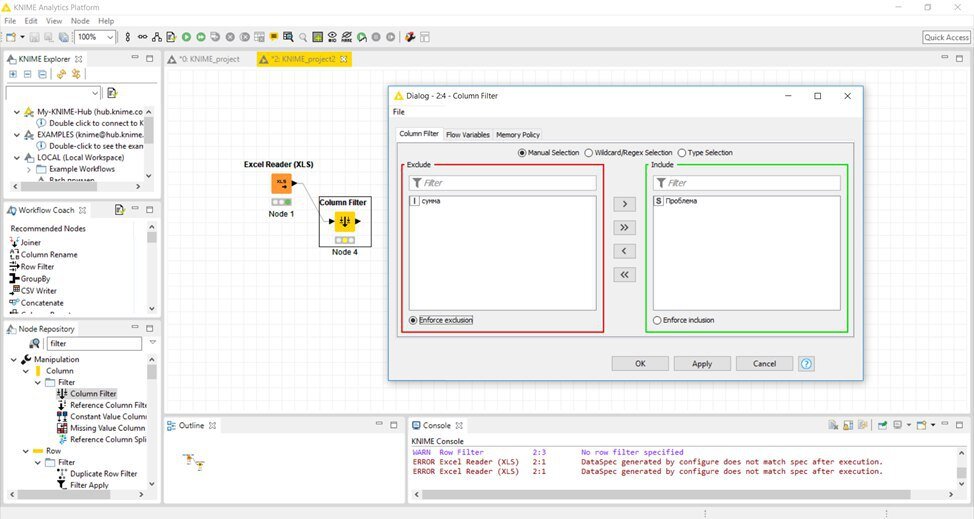This screenshot has width=974, height=519.
Task: Collapse Manipulation category in Node Repository
Action: click(14, 359)
